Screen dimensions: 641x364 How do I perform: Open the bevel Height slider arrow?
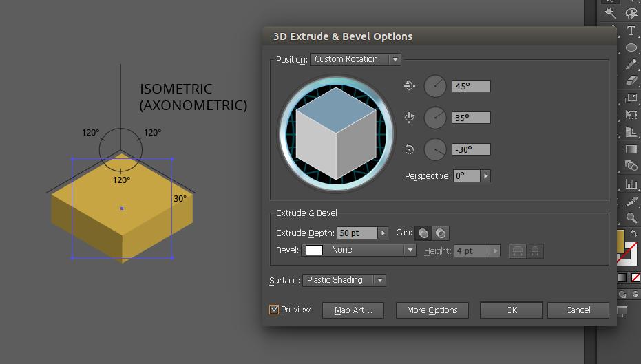(x=495, y=251)
